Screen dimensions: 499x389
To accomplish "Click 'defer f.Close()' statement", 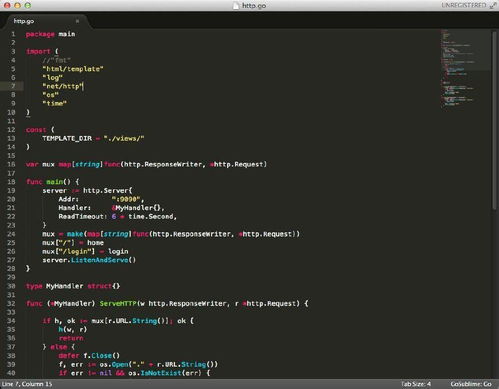I will point(89,356).
